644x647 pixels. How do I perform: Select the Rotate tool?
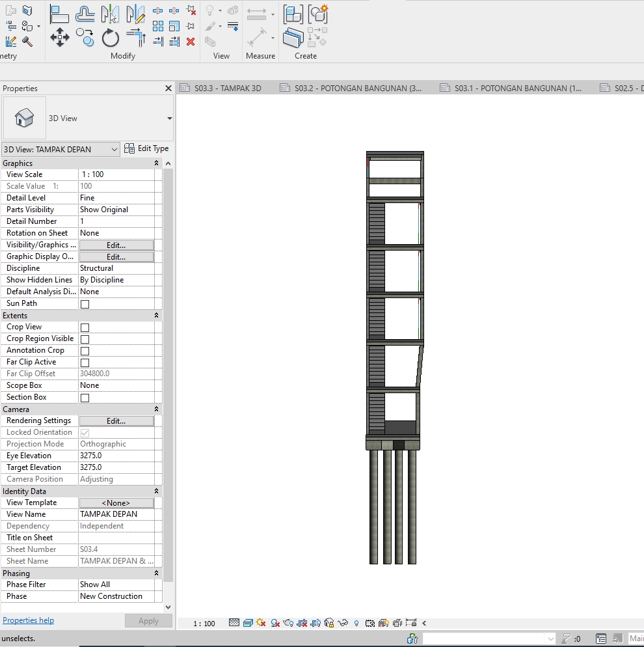(x=111, y=38)
